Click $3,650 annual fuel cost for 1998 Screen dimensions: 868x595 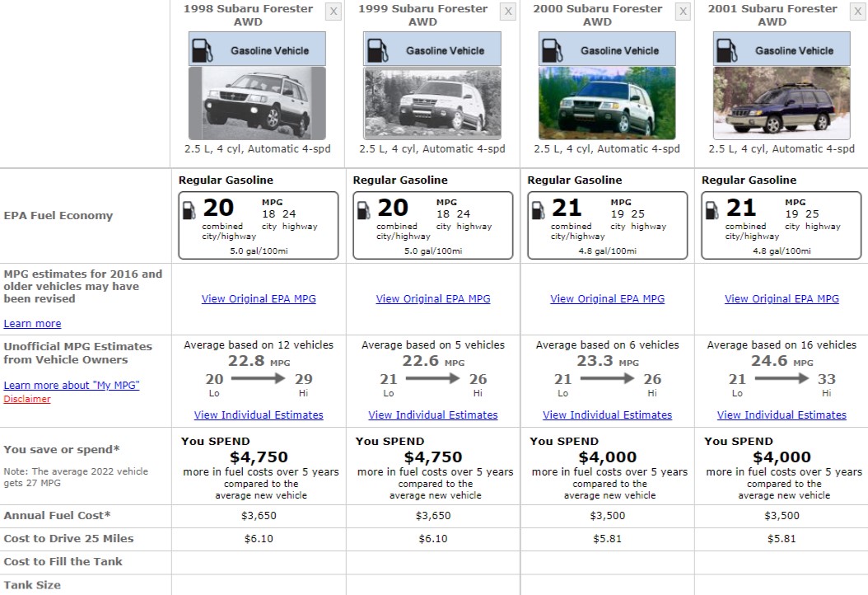[x=259, y=516]
